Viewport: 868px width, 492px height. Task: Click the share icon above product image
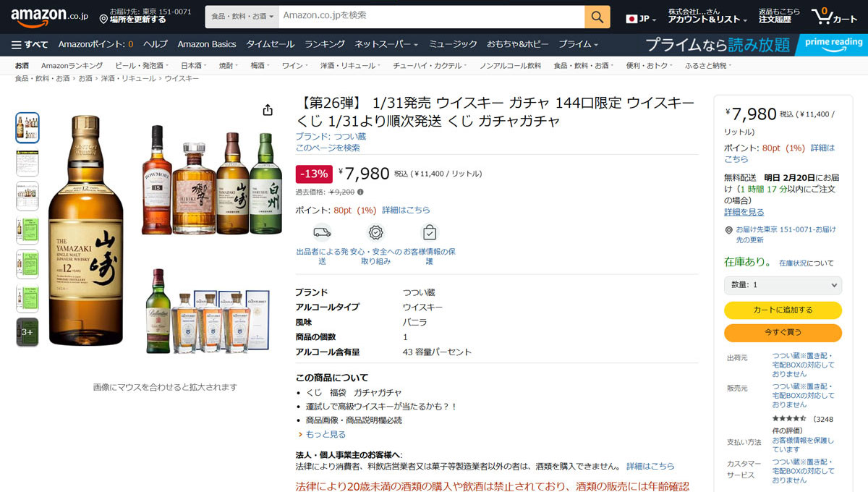pyautogui.click(x=268, y=110)
